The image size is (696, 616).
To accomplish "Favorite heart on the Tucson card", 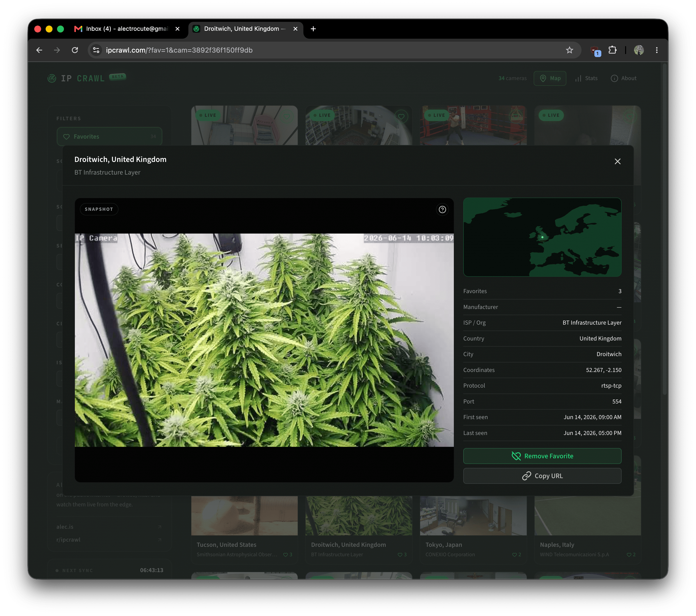I will pyautogui.click(x=285, y=555).
